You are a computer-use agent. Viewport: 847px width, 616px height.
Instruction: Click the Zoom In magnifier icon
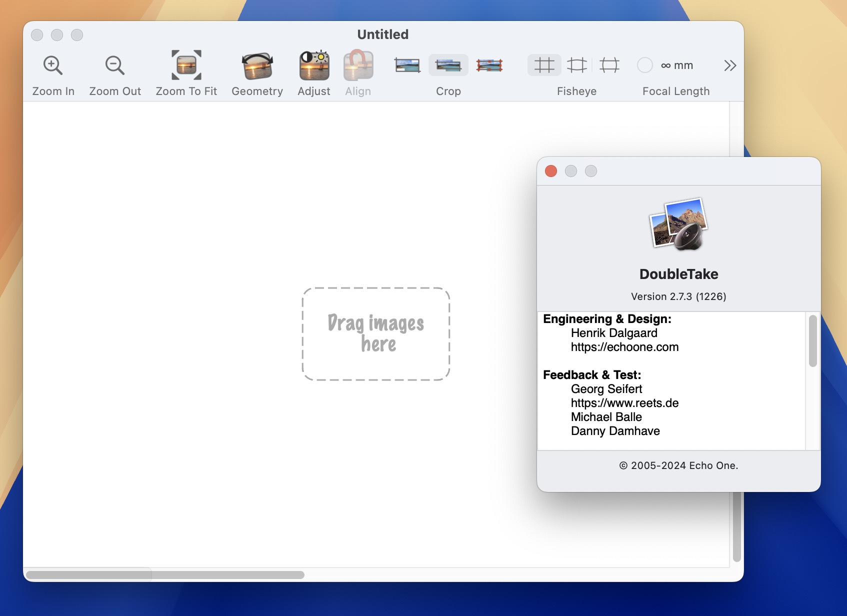(x=53, y=65)
